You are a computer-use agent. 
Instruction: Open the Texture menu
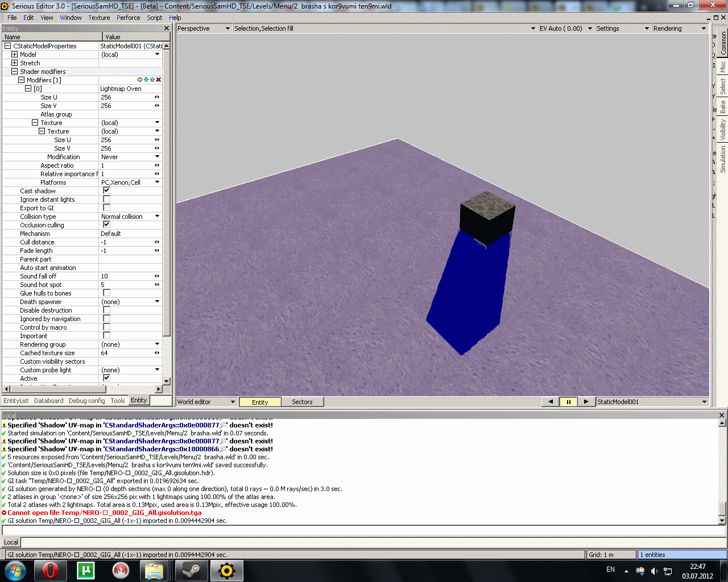click(x=99, y=18)
